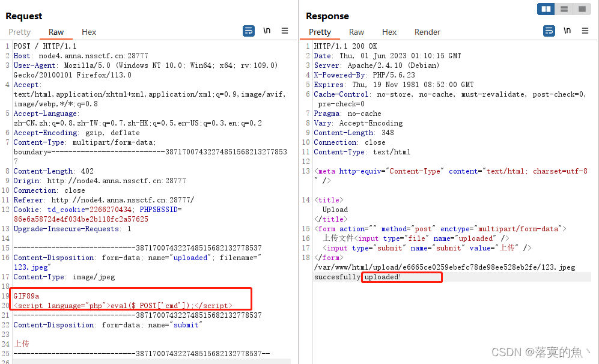Click the PHPSESSID value 86e6a58724e4f034be2b118fc2a57625
The width and height of the screenshot is (599, 364).
pyautogui.click(x=81, y=219)
